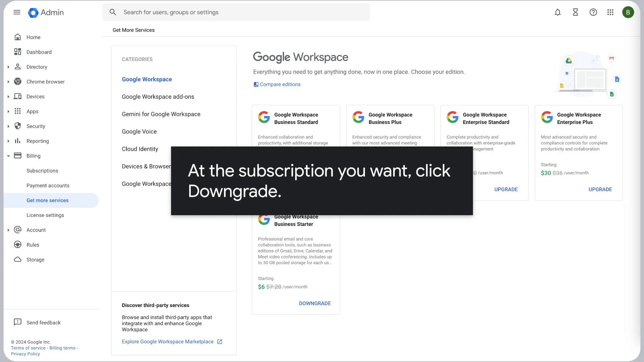Click the user account avatar icon
Viewport: 644px width, 362px height.
click(628, 12)
